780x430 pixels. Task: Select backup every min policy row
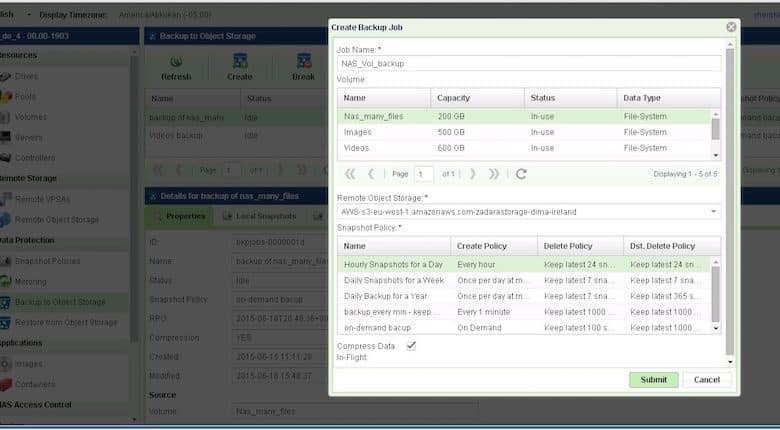[524, 312]
